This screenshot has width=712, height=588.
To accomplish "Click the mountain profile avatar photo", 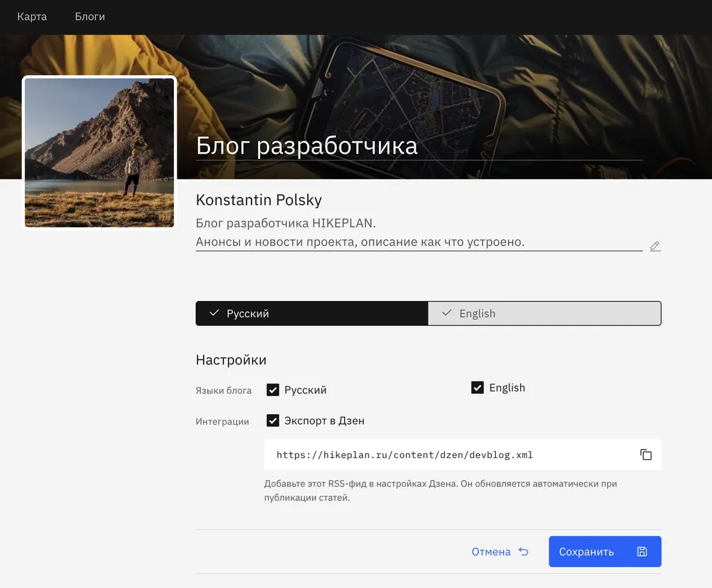I will tap(99, 152).
